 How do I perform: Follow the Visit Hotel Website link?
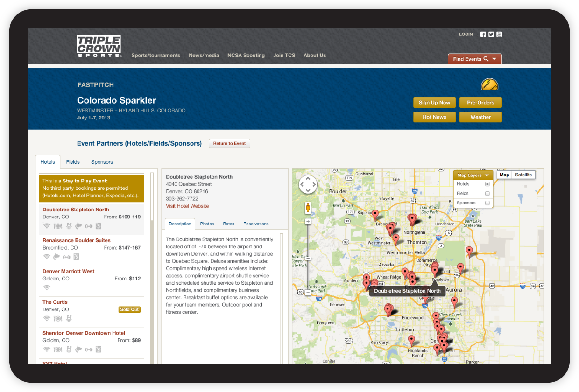tap(187, 206)
